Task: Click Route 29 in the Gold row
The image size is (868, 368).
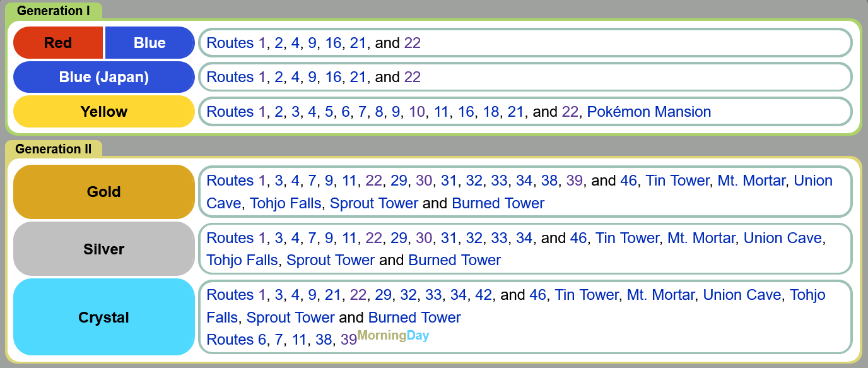Action: click(399, 181)
